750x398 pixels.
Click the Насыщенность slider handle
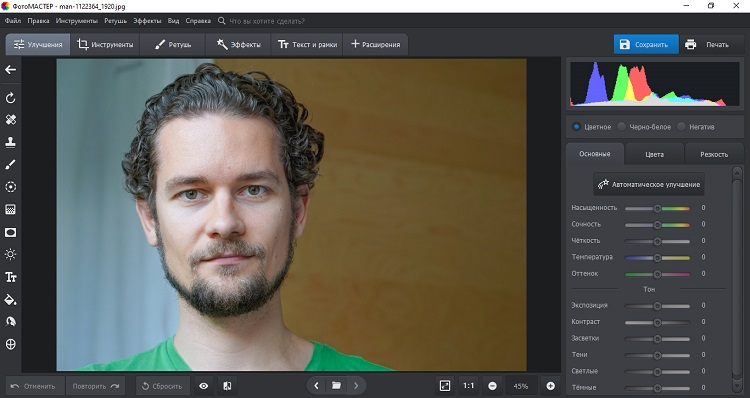(x=657, y=208)
